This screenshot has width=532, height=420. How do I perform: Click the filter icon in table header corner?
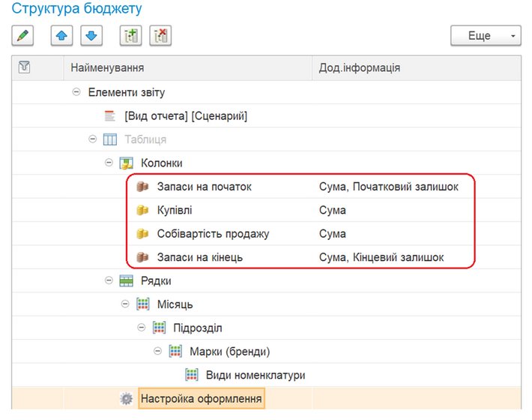[x=24, y=67]
